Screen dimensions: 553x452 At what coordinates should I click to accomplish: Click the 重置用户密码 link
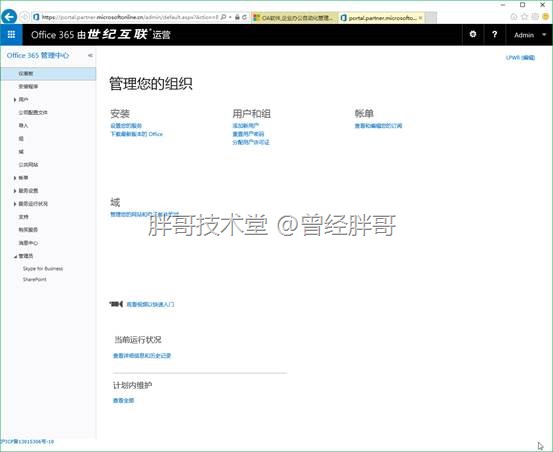point(248,134)
